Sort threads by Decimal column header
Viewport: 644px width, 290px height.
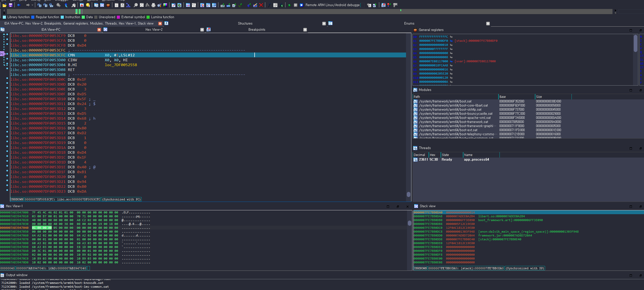[420, 155]
